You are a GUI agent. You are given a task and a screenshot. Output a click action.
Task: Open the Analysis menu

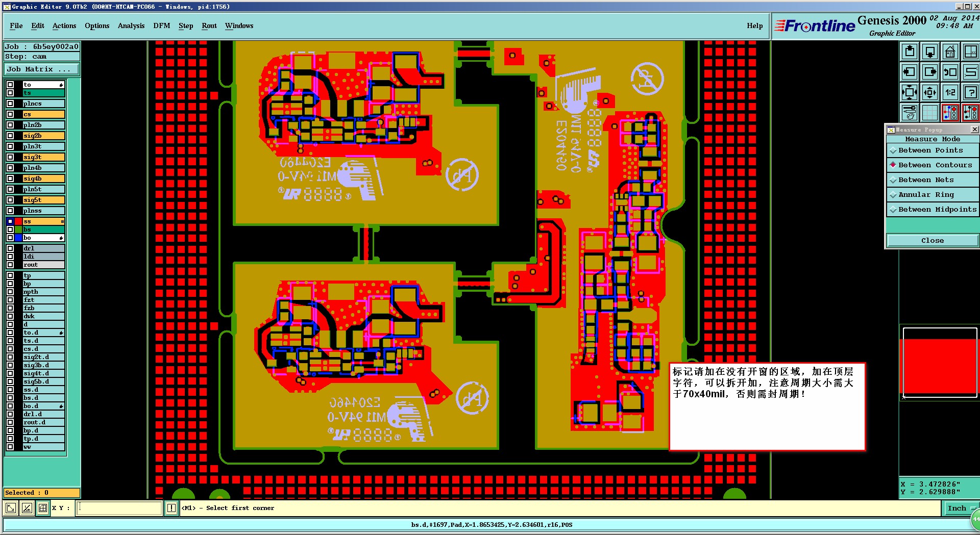(x=131, y=26)
